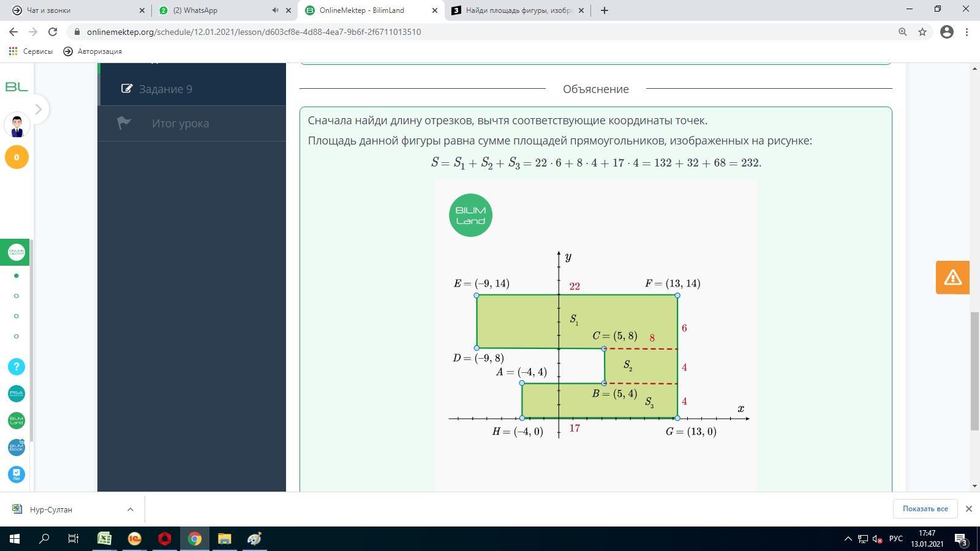Click the Bilim Land logo on the diagram
This screenshot has width=980, height=551.
470,215
